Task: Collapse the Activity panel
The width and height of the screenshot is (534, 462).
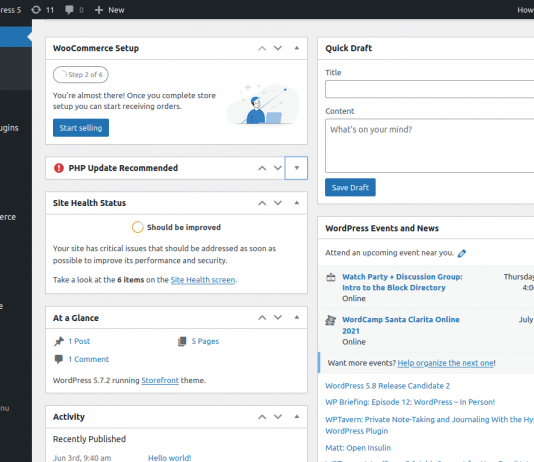Action: pyautogui.click(x=297, y=417)
